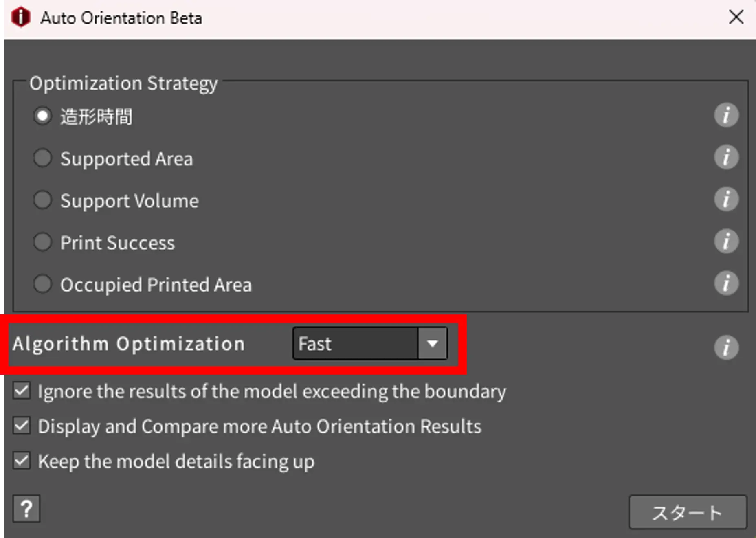
Task: Expand the Algorithm Optimization dropdown arrow
Action: [432, 344]
